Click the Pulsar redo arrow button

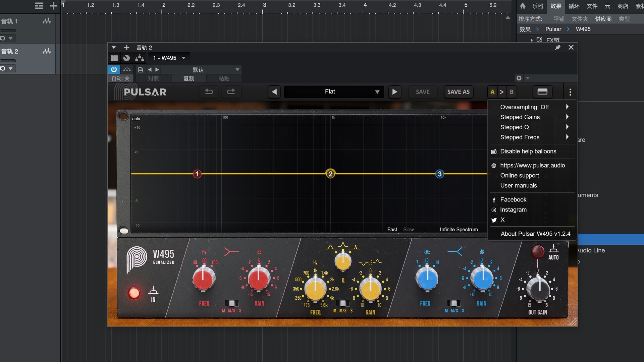231,92
